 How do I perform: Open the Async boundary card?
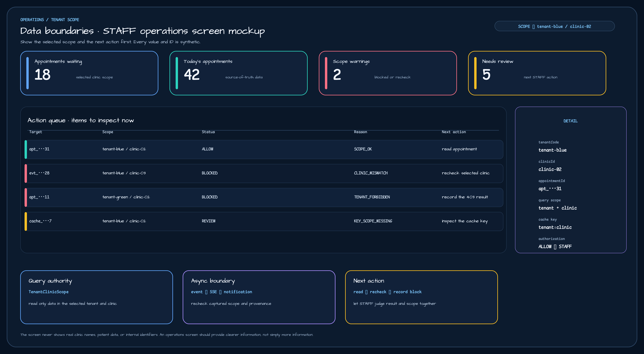259,297
